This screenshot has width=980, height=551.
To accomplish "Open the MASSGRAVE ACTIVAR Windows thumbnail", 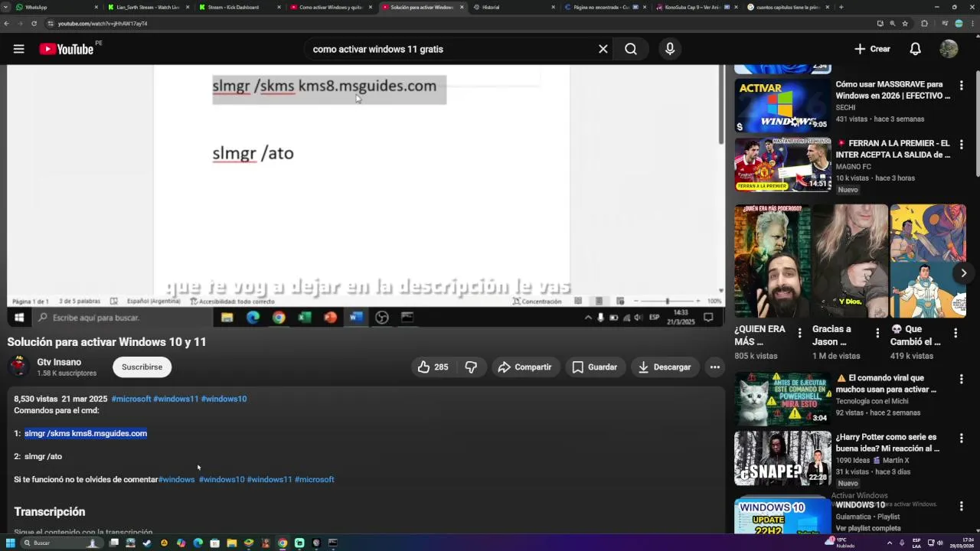I will 782,106.
